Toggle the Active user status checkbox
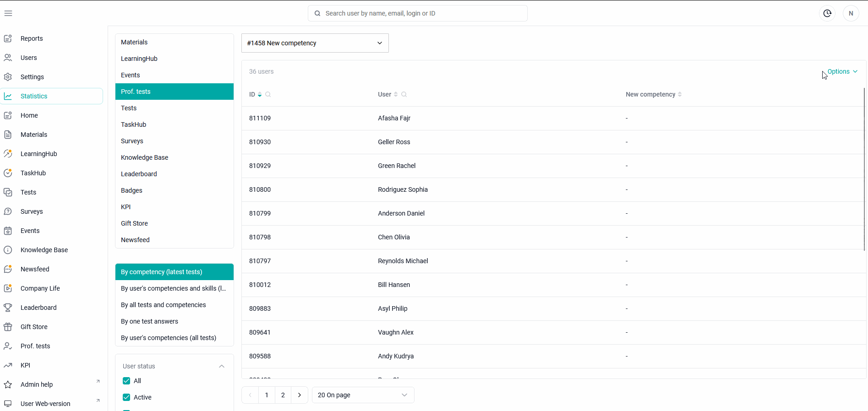868x411 pixels. [126, 397]
